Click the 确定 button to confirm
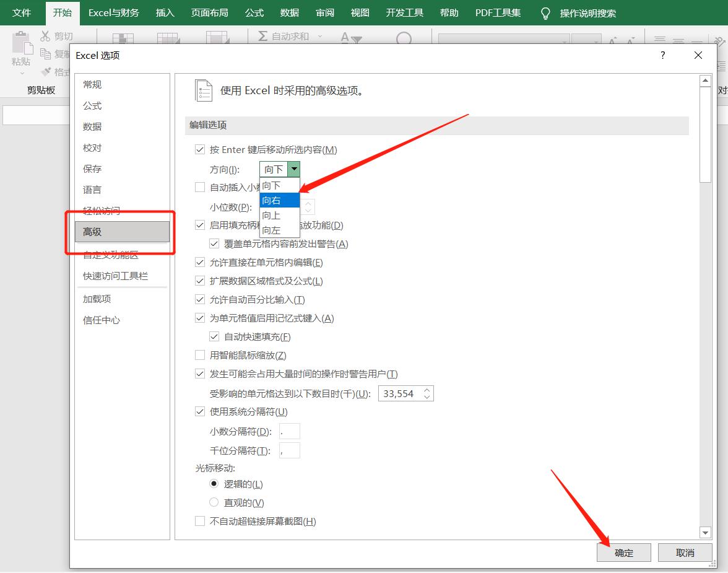Viewport: 728px width, 573px height. pos(623,552)
